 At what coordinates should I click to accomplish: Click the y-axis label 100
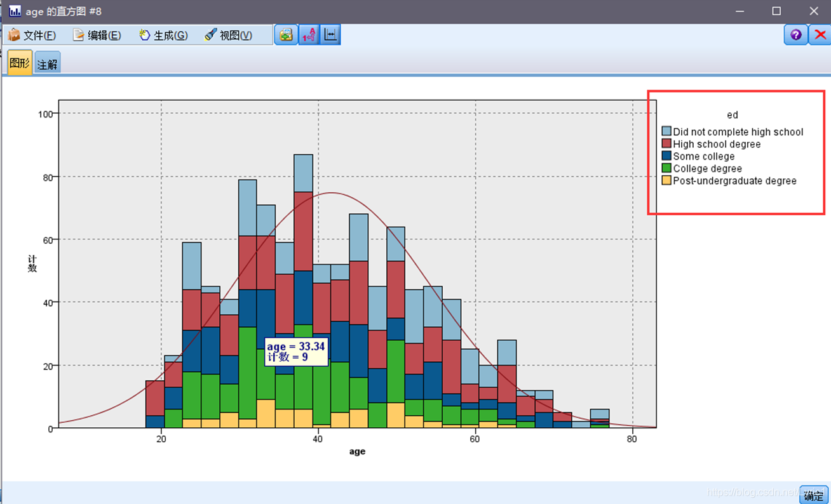click(x=46, y=114)
